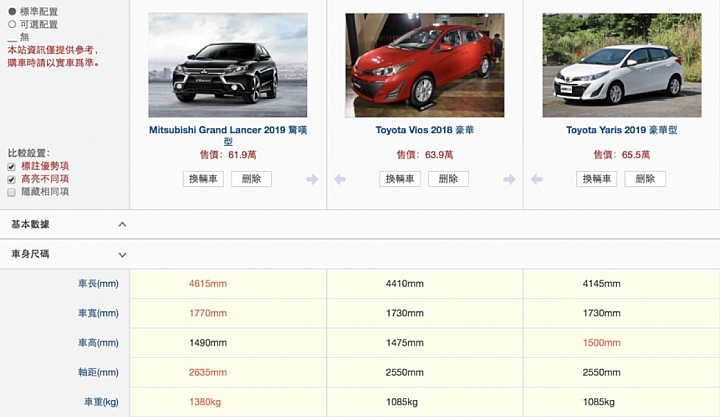The image size is (720, 417).
Task: Click the 售價 61.9萬 price
Action: [228, 155]
